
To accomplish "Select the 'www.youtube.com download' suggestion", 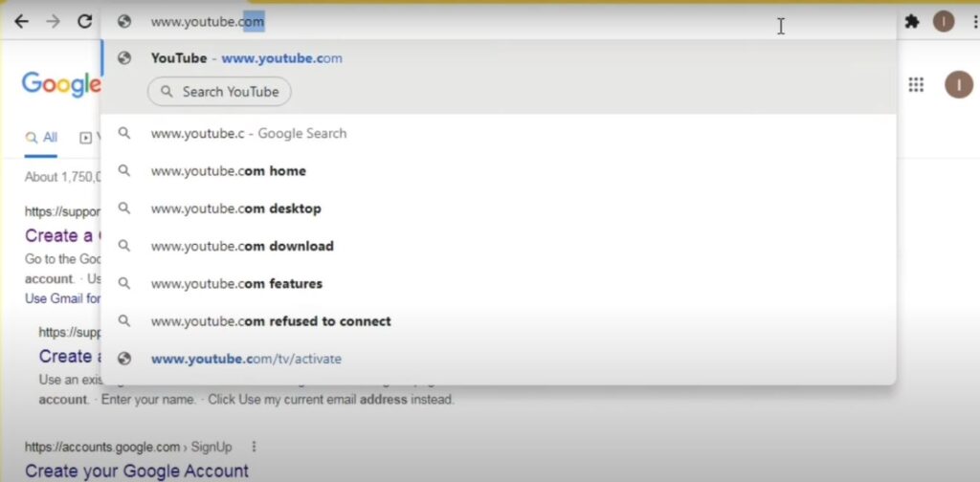I will [498, 246].
